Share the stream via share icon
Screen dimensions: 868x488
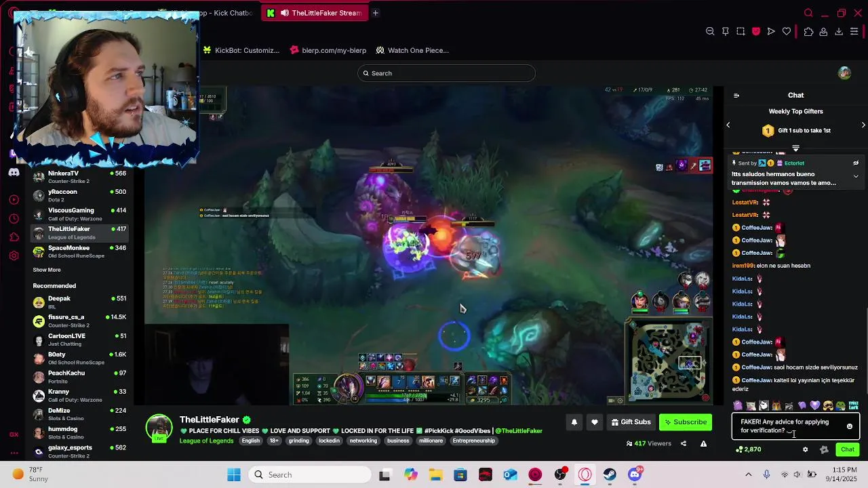pos(683,444)
